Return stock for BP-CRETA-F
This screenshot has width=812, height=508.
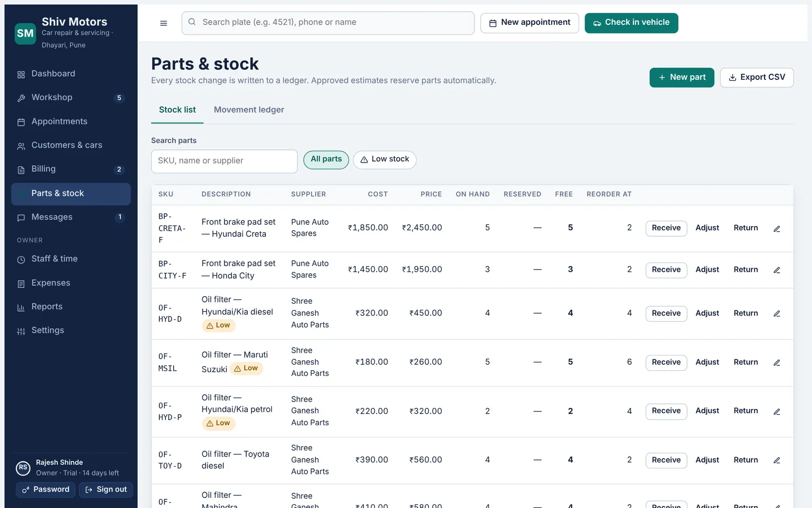[x=746, y=228]
